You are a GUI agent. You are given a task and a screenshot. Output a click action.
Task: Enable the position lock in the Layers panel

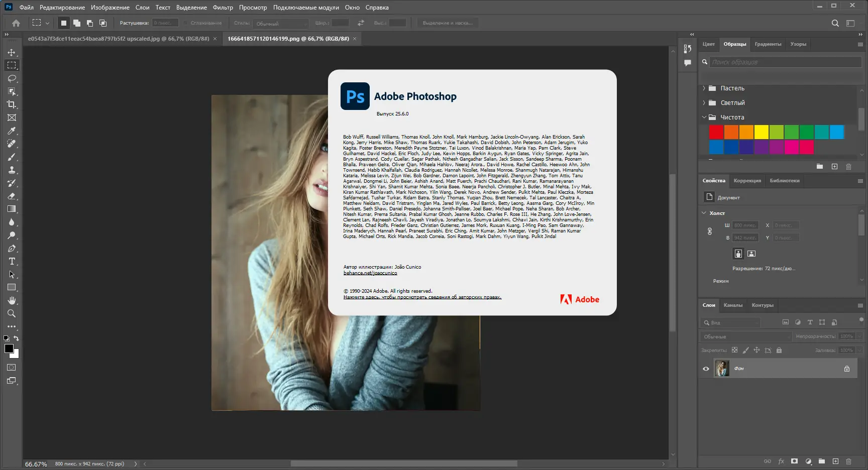[x=757, y=350]
